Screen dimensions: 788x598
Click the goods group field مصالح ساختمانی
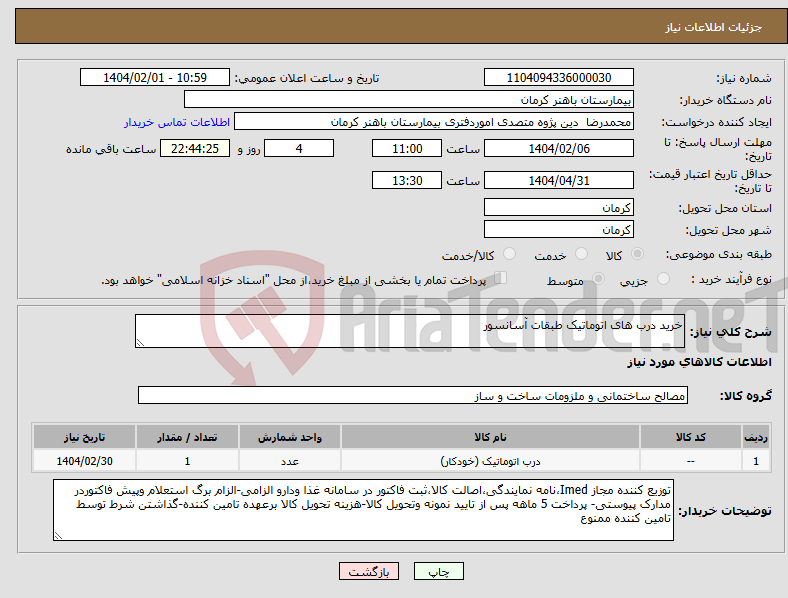tap(413, 395)
